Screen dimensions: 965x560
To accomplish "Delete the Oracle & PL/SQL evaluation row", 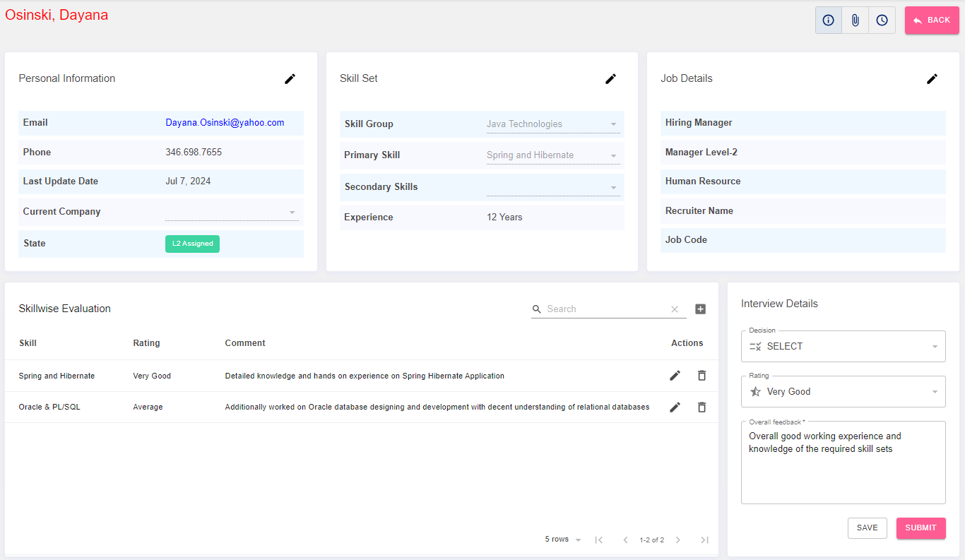I will (x=701, y=407).
